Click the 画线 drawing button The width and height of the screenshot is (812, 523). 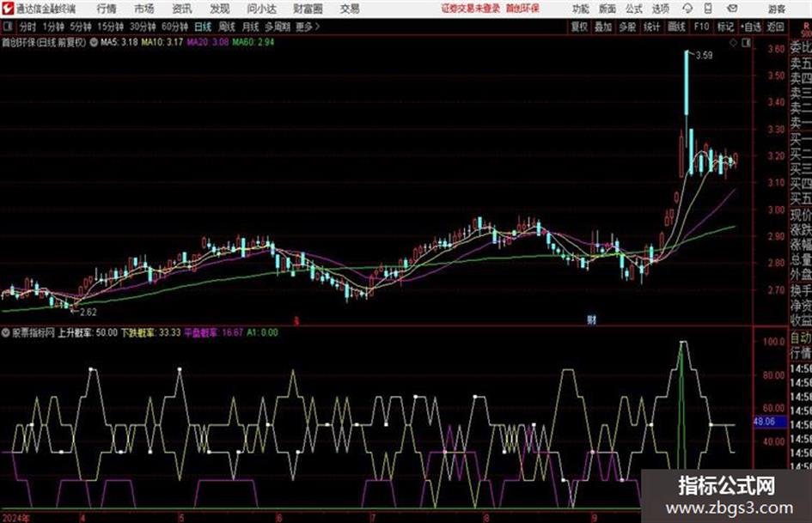(x=676, y=27)
